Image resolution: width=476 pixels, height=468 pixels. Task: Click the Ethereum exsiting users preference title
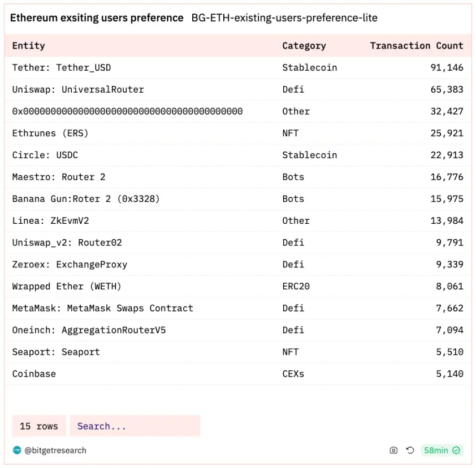click(x=97, y=18)
